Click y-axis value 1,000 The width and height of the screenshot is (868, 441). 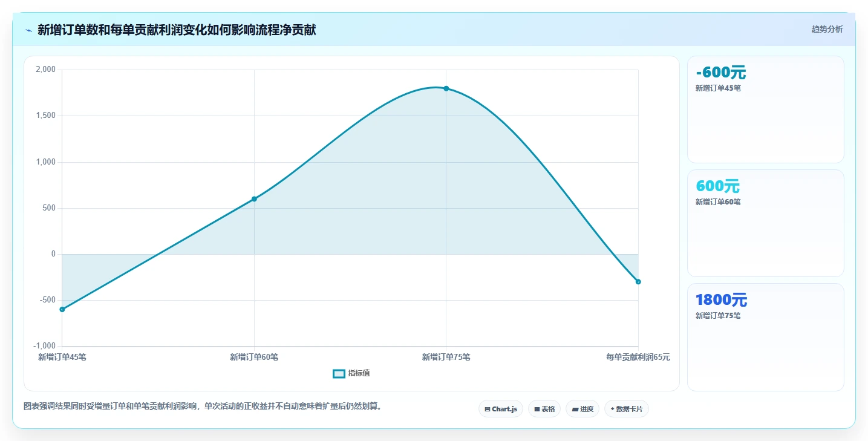pos(46,162)
